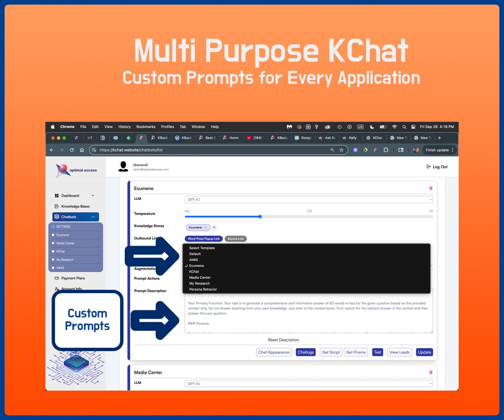Click the delete trash icon for Ecumene
This screenshot has height=420, width=504.
pos(430,188)
